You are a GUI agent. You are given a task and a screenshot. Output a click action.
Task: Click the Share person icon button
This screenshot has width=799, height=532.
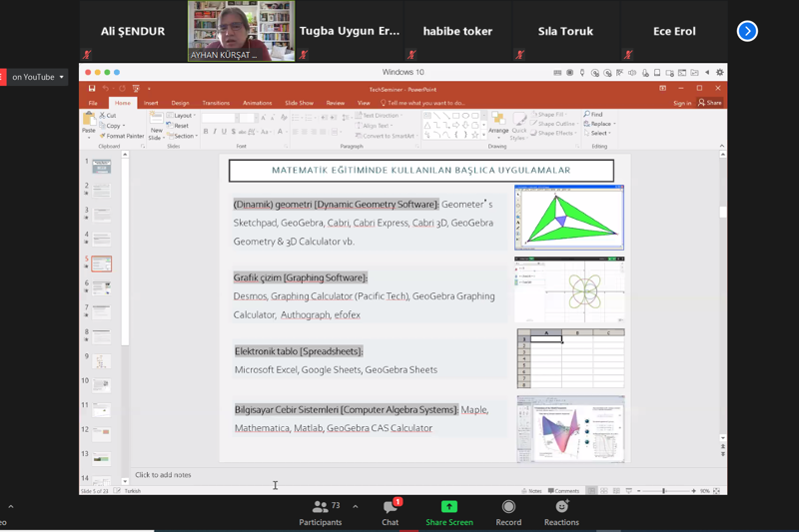[x=710, y=103]
